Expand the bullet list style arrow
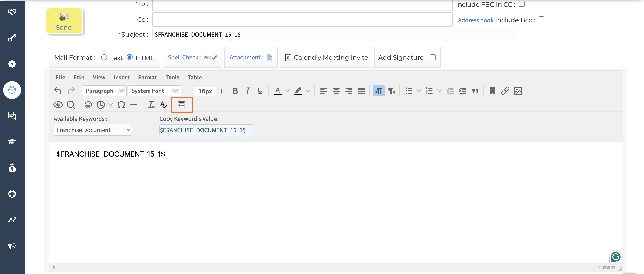Viewport: 644px width, 274px height. tap(419, 91)
